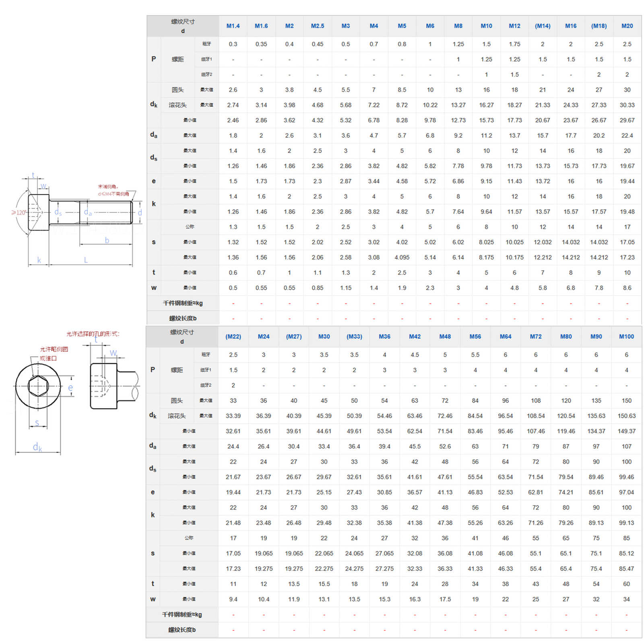This screenshot has height=644, width=644.
Task: Click the 滚花头 row label in top table
Action: [x=178, y=105]
